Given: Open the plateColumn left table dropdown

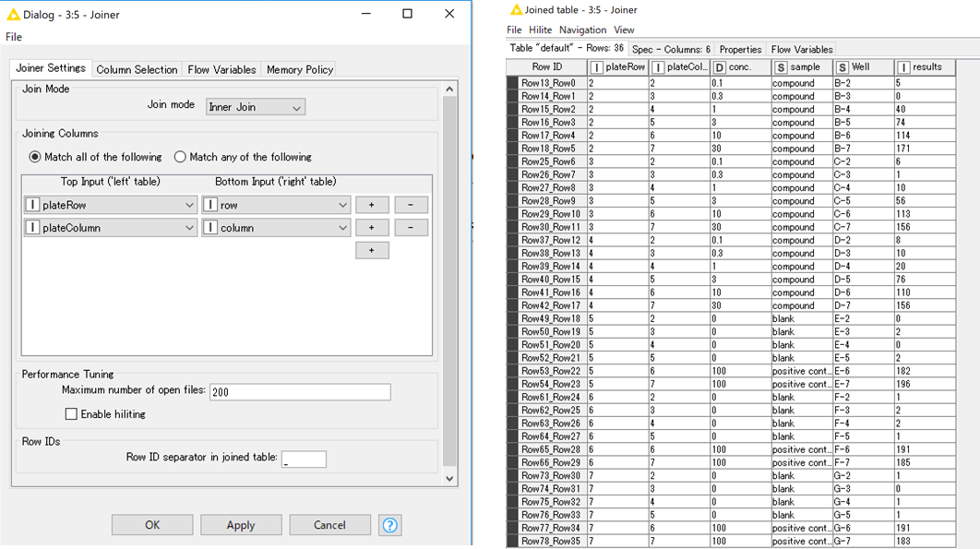Looking at the screenshot, I should [111, 228].
